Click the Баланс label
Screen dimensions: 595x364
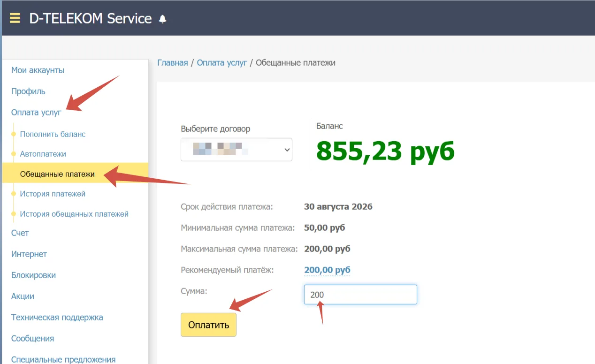point(329,126)
